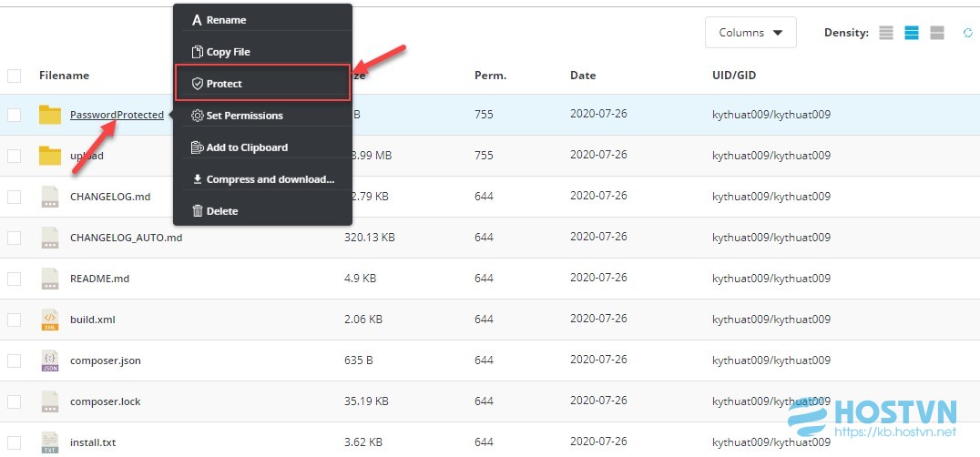
Task: Sort by the Filename column header
Action: pyautogui.click(x=64, y=76)
